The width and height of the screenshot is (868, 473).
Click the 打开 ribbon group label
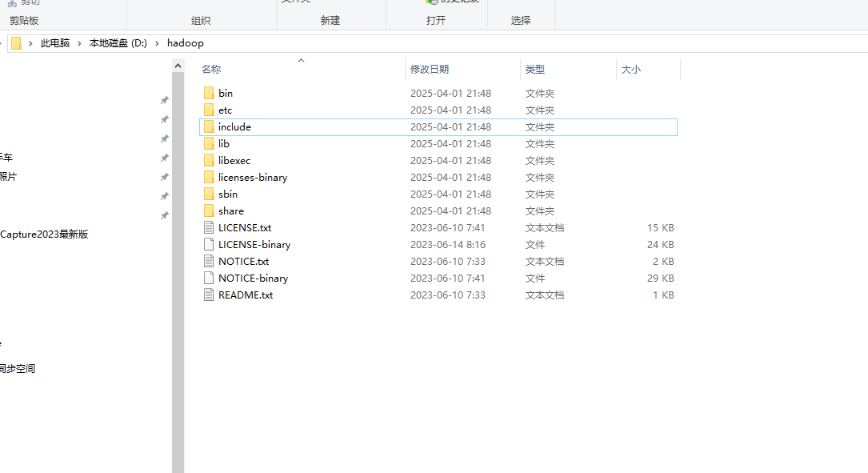[436, 21]
